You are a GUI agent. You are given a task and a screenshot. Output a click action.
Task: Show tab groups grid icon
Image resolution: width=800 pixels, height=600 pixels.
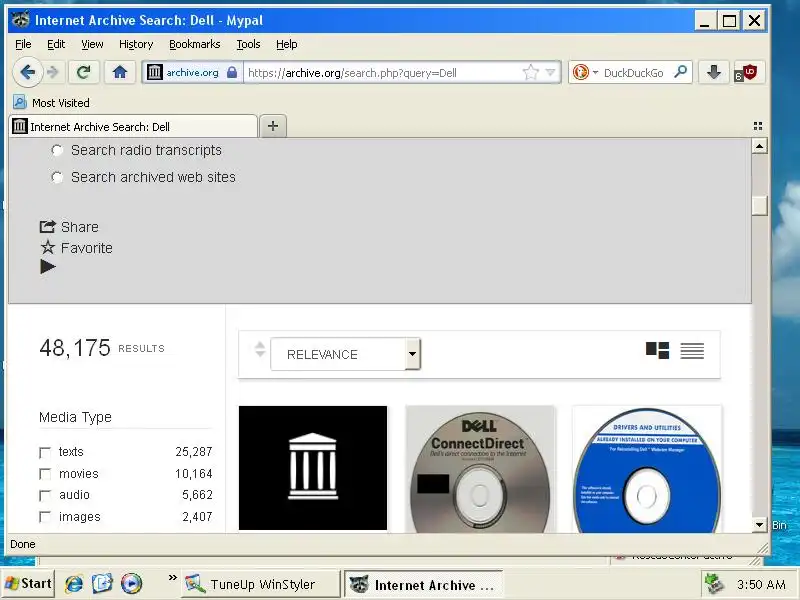point(758,126)
